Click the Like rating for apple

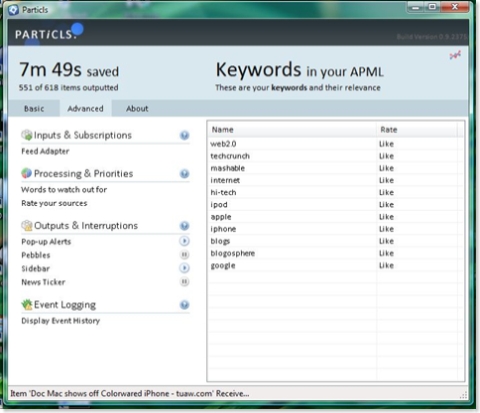point(386,217)
